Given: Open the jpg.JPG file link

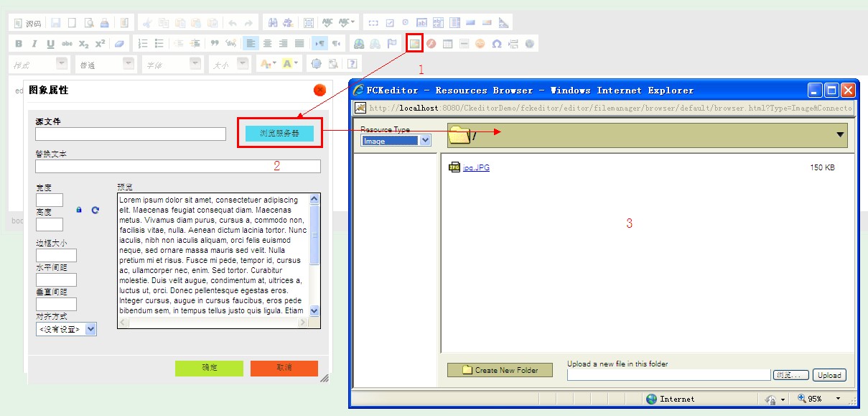Looking at the screenshot, I should click(475, 168).
